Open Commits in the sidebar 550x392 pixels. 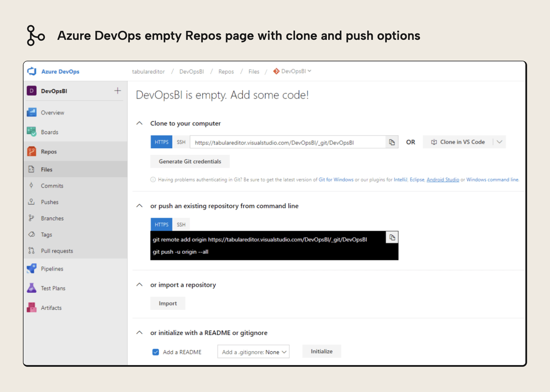76,186
